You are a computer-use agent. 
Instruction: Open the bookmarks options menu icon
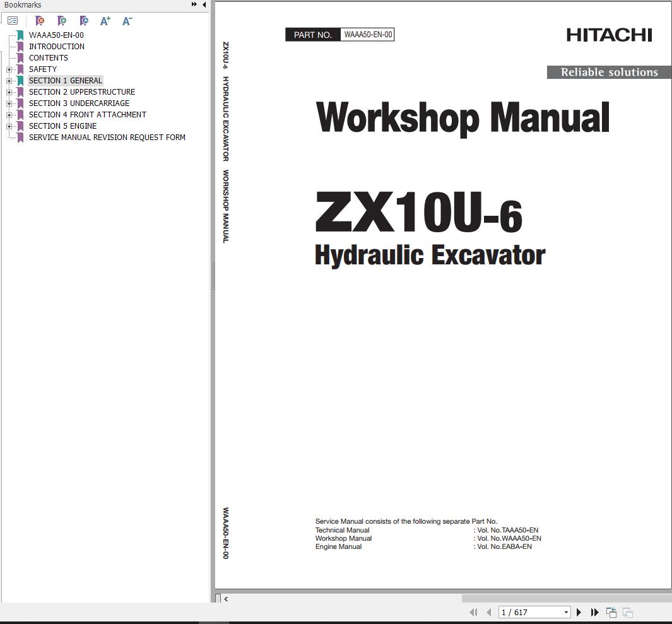pyautogui.click(x=13, y=21)
